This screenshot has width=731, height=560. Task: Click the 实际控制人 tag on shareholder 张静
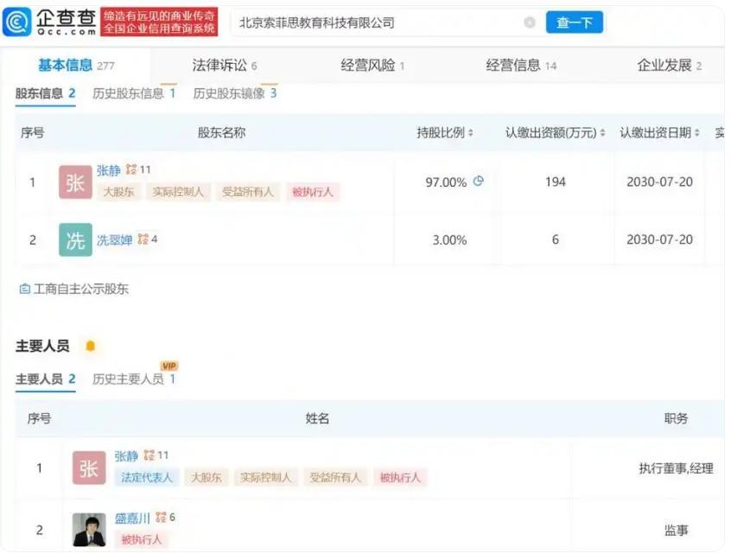click(178, 192)
